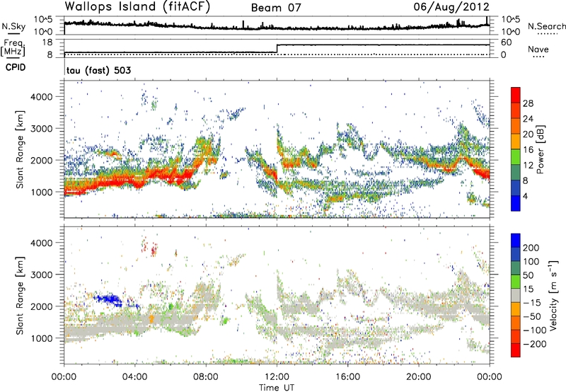Select the tau (fast) 503 text

[98, 70]
